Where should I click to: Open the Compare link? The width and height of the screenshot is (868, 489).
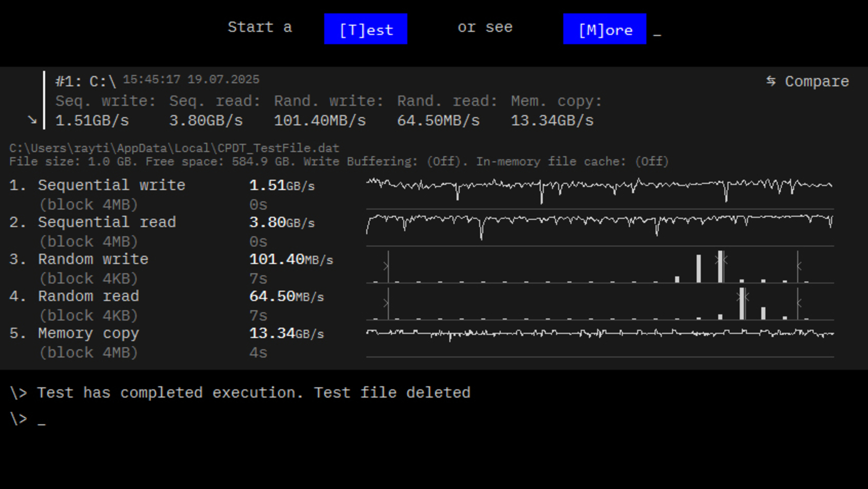(817, 82)
